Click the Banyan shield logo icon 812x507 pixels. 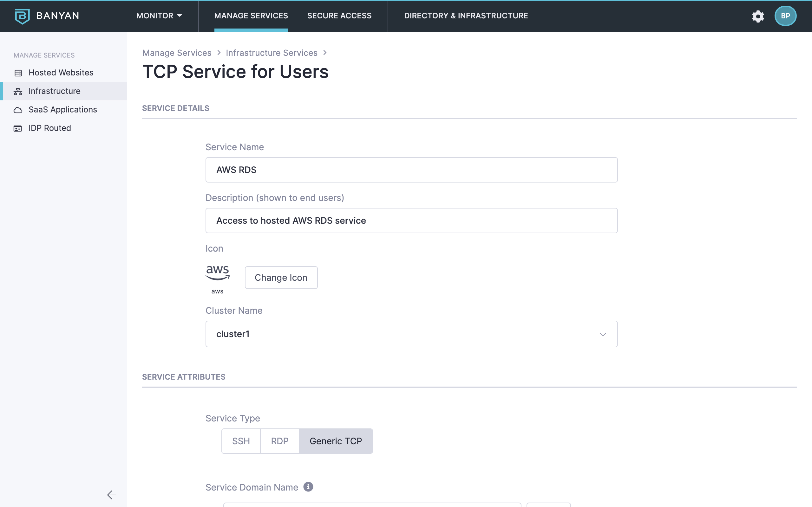coord(22,16)
